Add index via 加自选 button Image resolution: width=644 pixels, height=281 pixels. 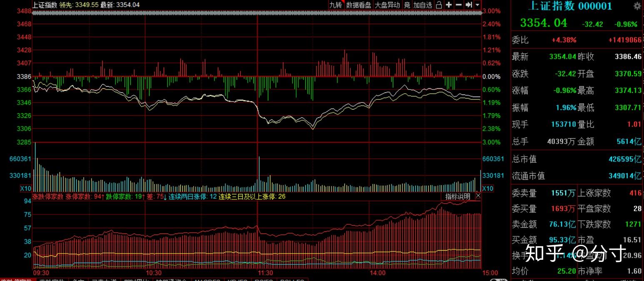[423, 5]
